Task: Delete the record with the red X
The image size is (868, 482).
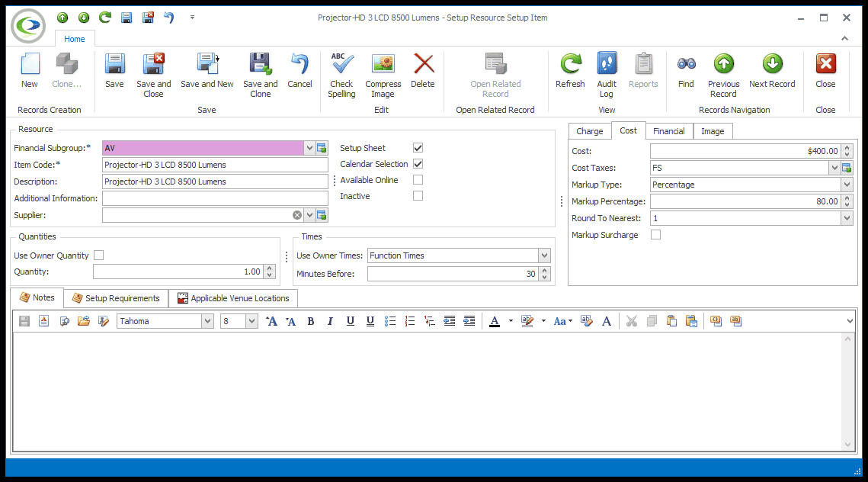Action: click(423, 71)
